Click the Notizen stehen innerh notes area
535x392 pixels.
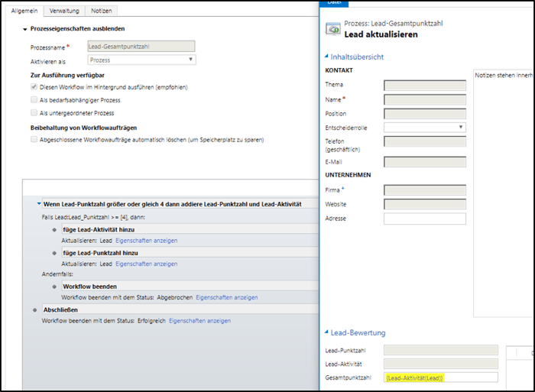(x=503, y=193)
